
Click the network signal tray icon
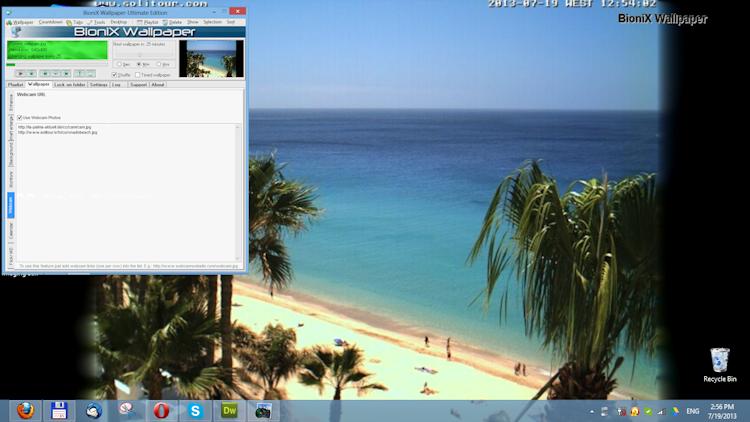[x=662, y=411]
